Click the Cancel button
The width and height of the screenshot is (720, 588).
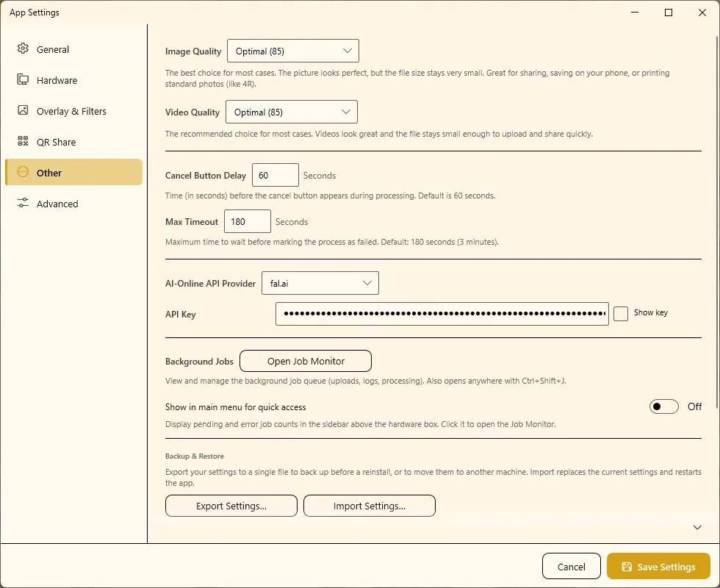572,567
